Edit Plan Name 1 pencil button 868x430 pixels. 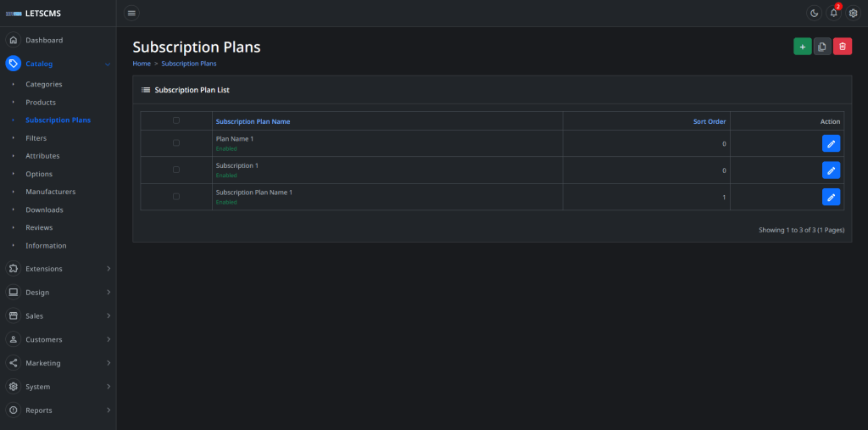click(x=831, y=143)
